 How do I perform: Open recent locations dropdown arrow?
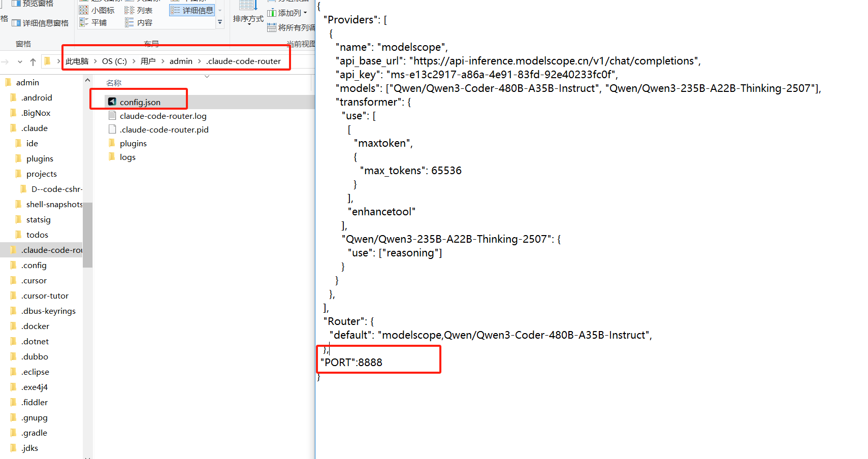(x=20, y=61)
